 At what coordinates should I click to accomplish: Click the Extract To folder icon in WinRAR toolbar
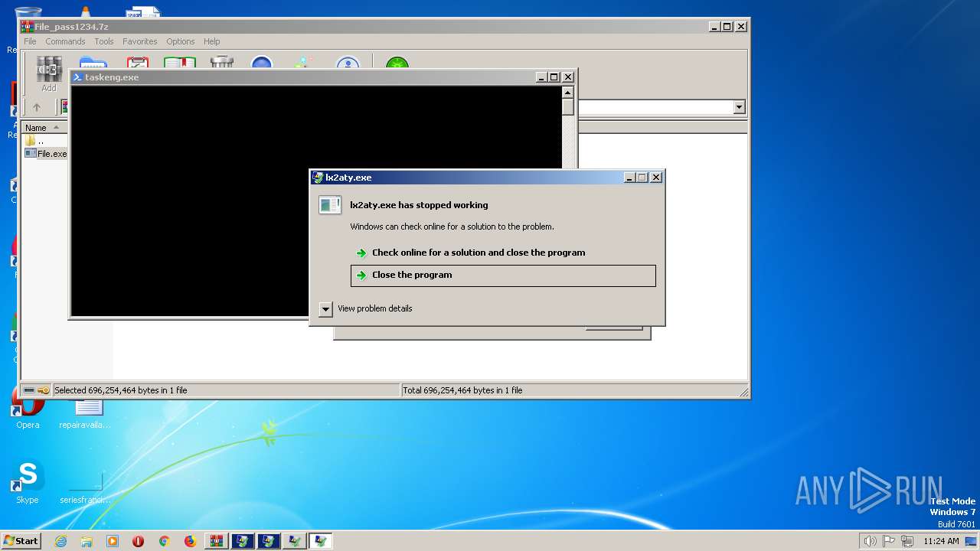93,63
